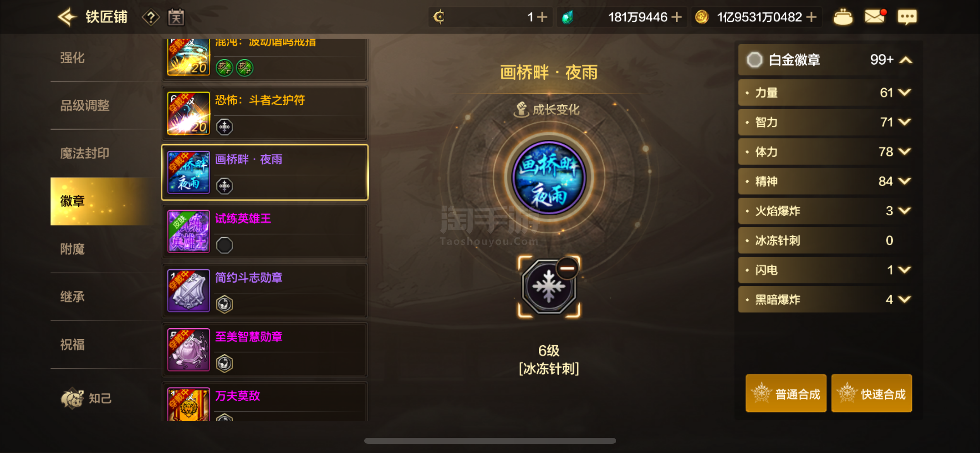Viewport: 980px width, 453px height.
Task: Add gems with the plus beside 181万9446
Action: [677, 17]
